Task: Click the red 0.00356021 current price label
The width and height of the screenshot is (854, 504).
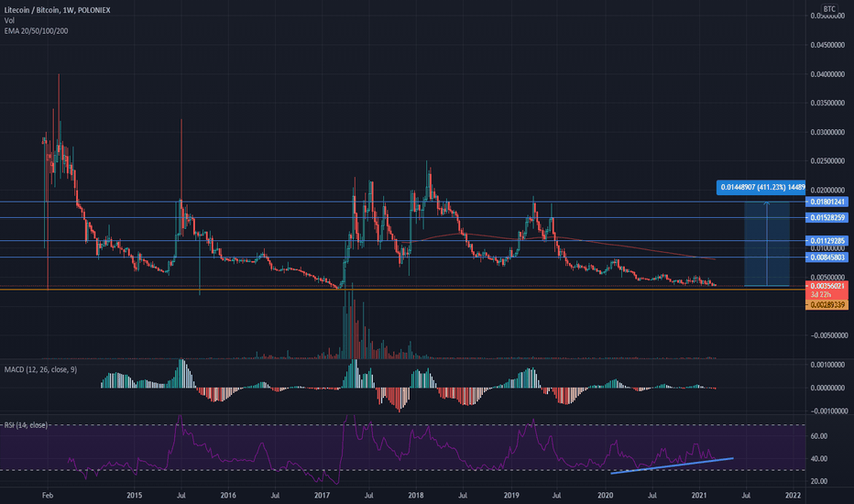Action: pos(827,286)
